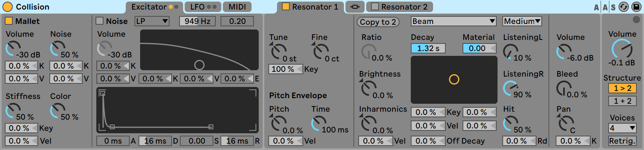Click the 100 % Key tune field
Image resolution: width=644 pixels, height=150 pixels.
point(286,69)
